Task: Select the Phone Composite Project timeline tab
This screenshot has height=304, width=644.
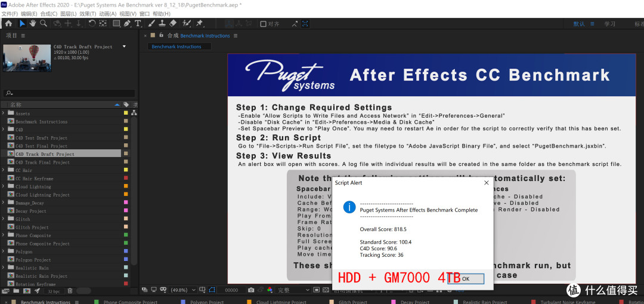Action: (131, 302)
